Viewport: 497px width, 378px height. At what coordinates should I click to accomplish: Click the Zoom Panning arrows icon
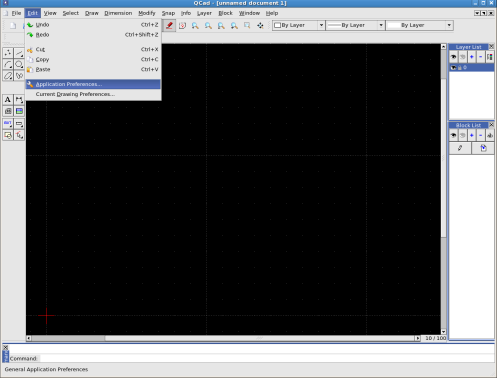(260, 25)
